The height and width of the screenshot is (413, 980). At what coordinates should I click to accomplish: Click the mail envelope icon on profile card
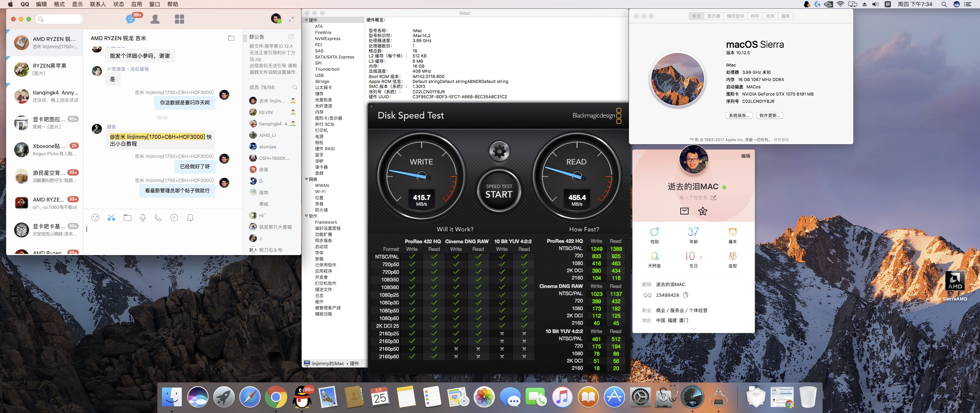click(684, 211)
